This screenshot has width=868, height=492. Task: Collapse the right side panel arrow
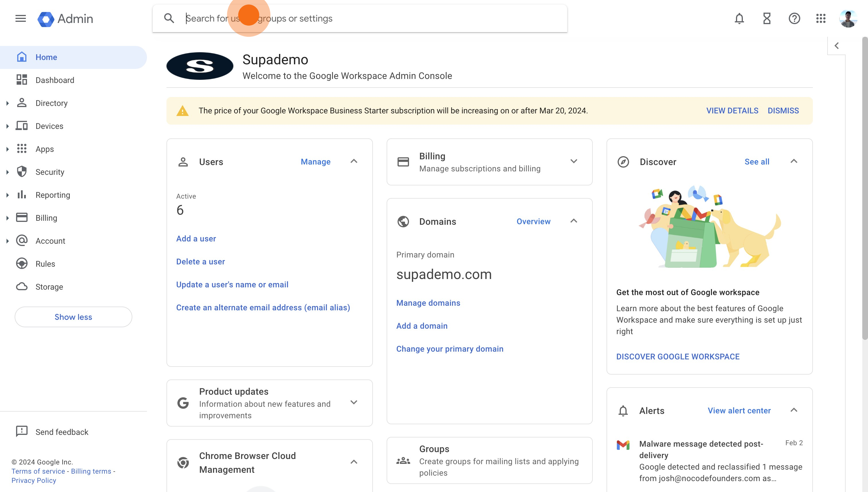click(837, 46)
